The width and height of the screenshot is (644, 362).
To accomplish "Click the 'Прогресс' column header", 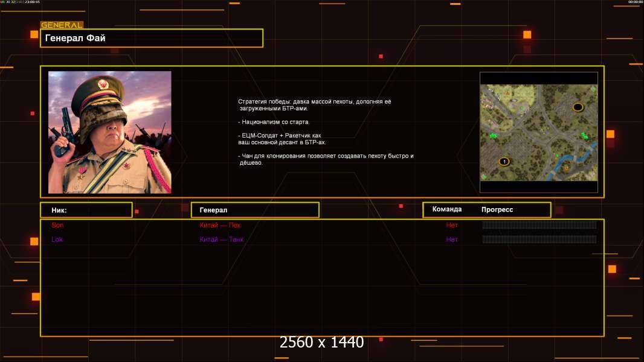I will (497, 209).
